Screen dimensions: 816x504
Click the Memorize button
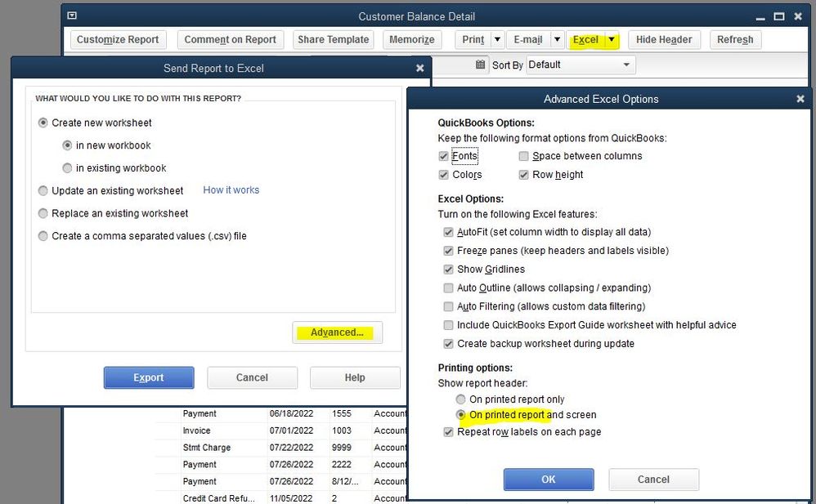412,39
